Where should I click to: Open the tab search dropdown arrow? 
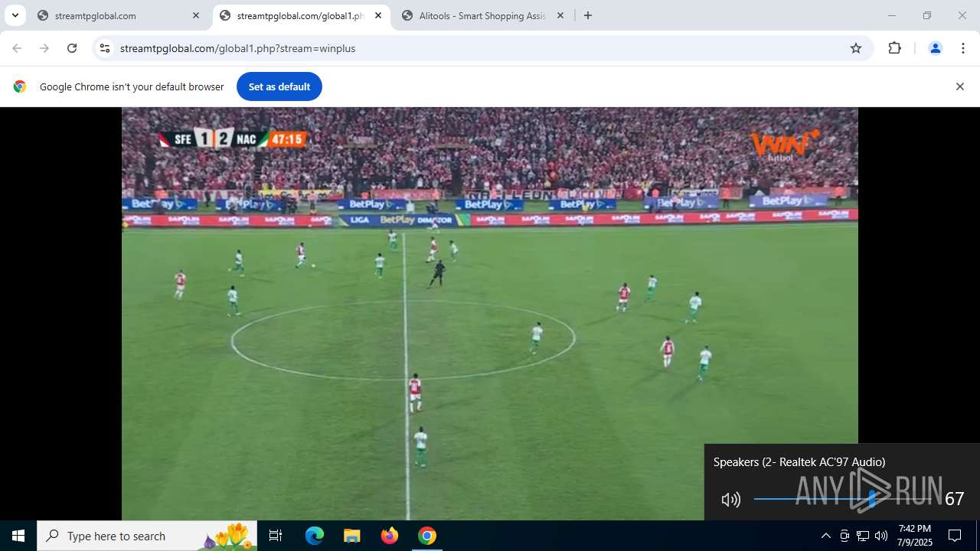(x=15, y=15)
